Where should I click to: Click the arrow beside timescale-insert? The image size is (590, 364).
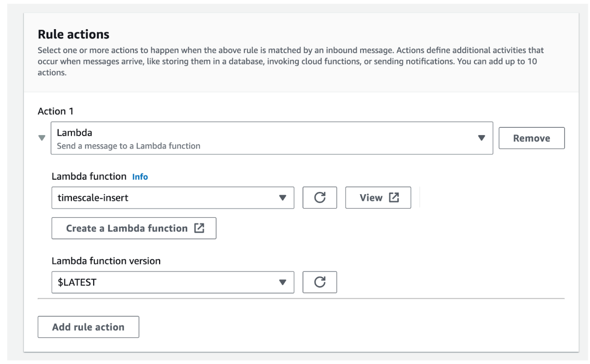click(282, 198)
